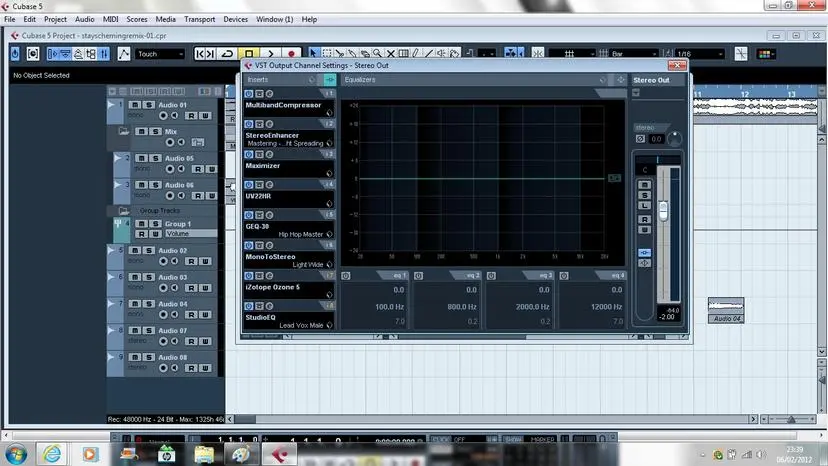Image resolution: width=828 pixels, height=466 pixels.
Task: Go to next marker transport button
Action: pos(210,54)
